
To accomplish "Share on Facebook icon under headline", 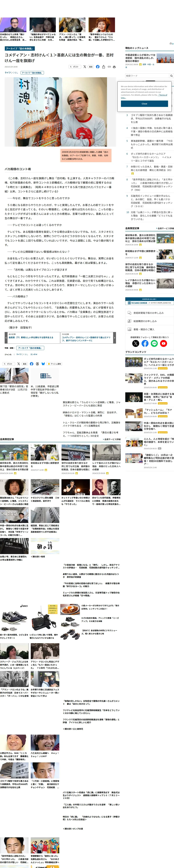I will [x=98, y=67].
